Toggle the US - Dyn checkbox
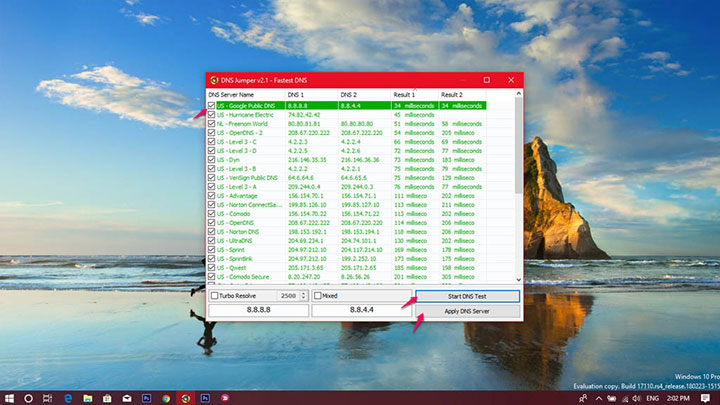720x405 pixels. (211, 159)
